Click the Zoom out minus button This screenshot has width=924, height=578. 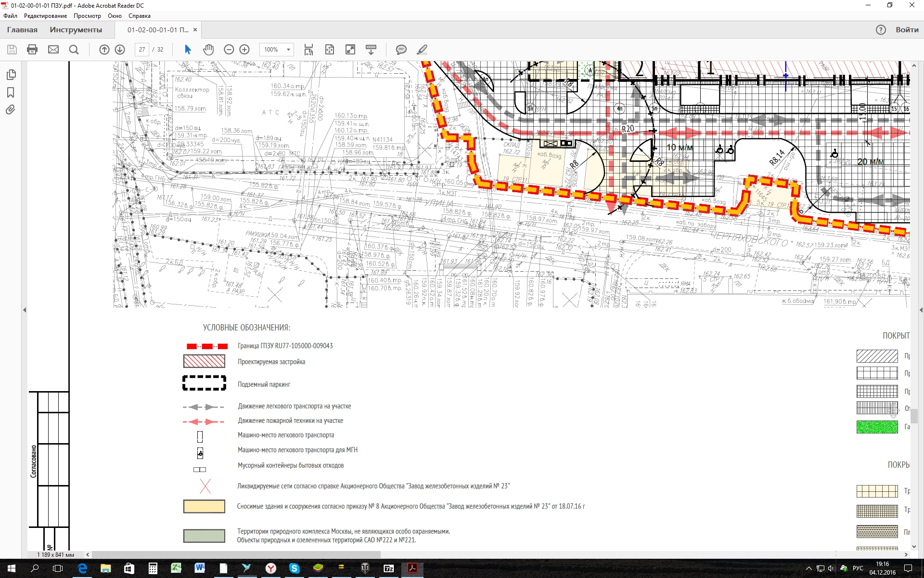coord(229,50)
